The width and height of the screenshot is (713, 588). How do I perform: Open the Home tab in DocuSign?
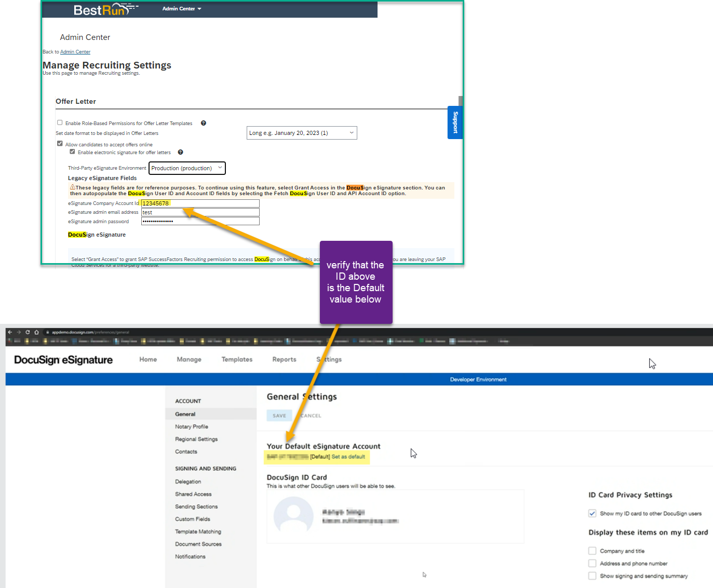click(148, 359)
